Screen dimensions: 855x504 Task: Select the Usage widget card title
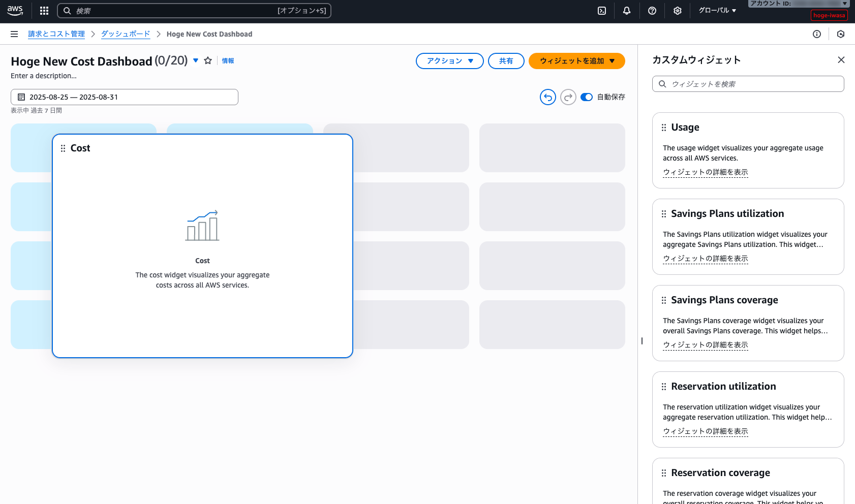[x=685, y=128]
